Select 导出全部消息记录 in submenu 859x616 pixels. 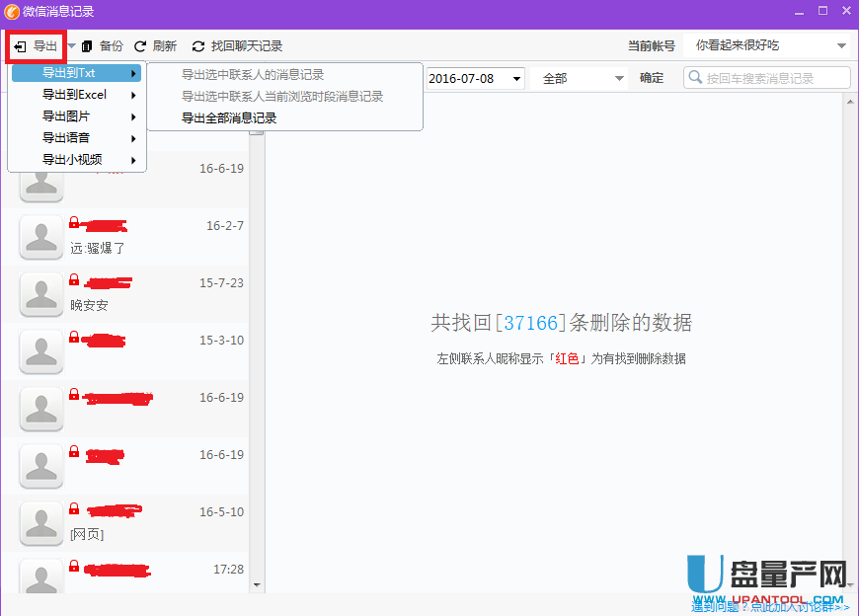[229, 117]
